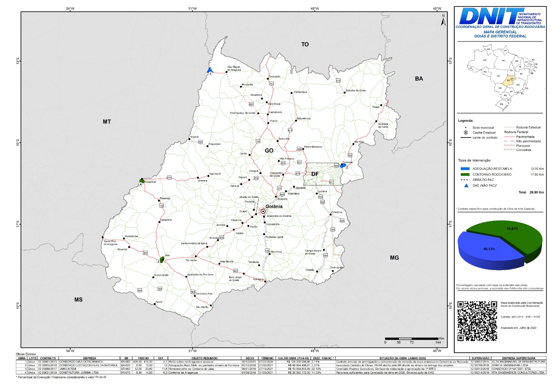Click the blue OAE triangle in the legend
This screenshot has width=554, height=392.
click(x=466, y=185)
